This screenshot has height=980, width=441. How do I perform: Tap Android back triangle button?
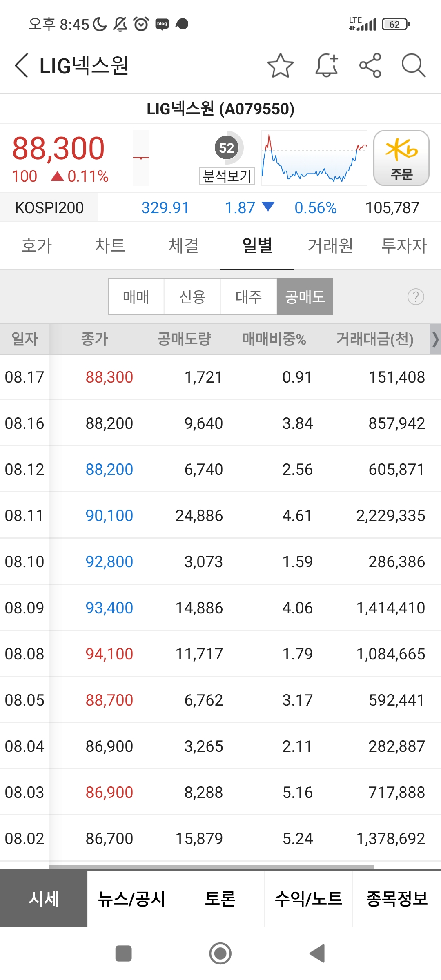[317, 953]
